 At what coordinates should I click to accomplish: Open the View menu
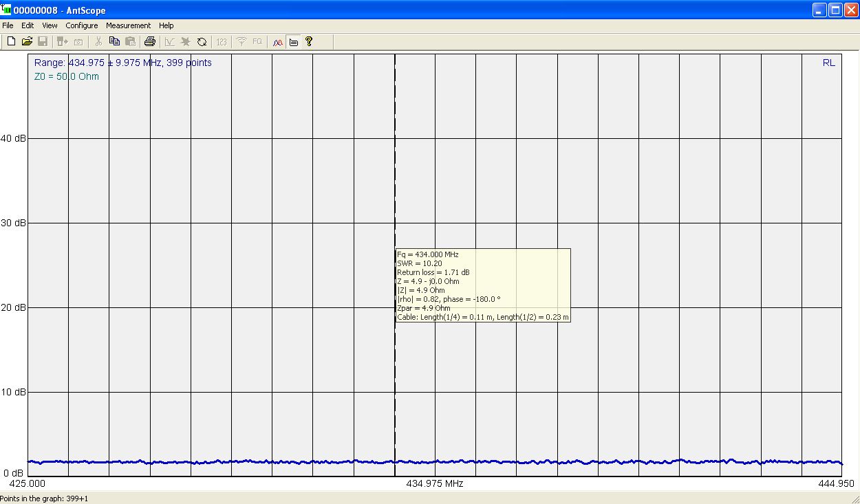pyautogui.click(x=50, y=25)
